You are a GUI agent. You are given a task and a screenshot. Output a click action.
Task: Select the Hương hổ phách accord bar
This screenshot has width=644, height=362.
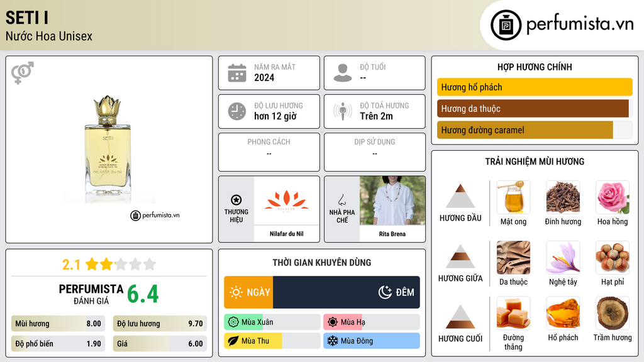click(535, 87)
